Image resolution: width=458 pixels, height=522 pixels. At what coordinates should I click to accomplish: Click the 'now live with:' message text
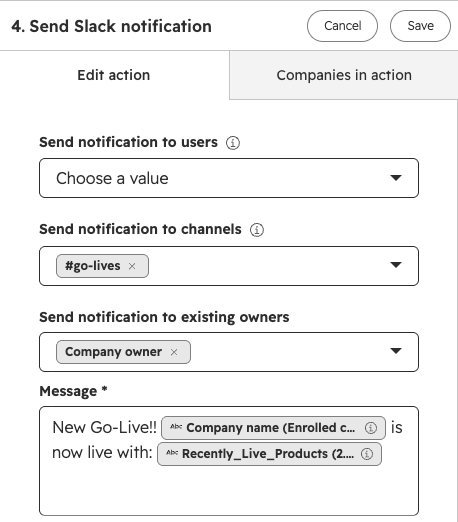tap(102, 453)
